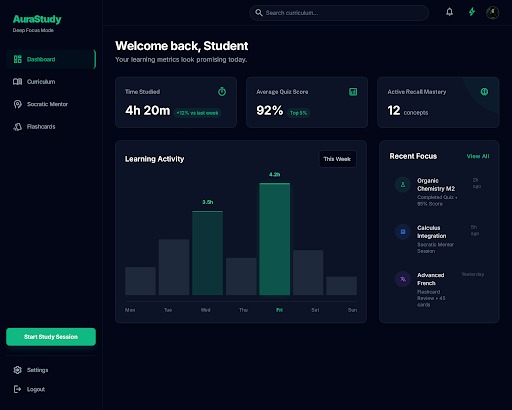Open Flashcards from sidebar
Image resolution: width=512 pixels, height=410 pixels.
tap(51, 127)
